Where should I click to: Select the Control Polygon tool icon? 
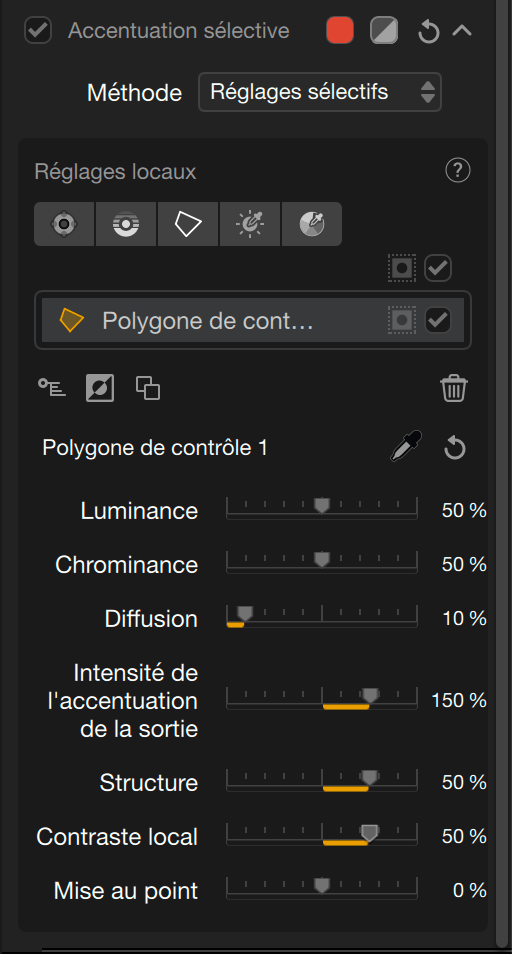pyautogui.click(x=188, y=224)
